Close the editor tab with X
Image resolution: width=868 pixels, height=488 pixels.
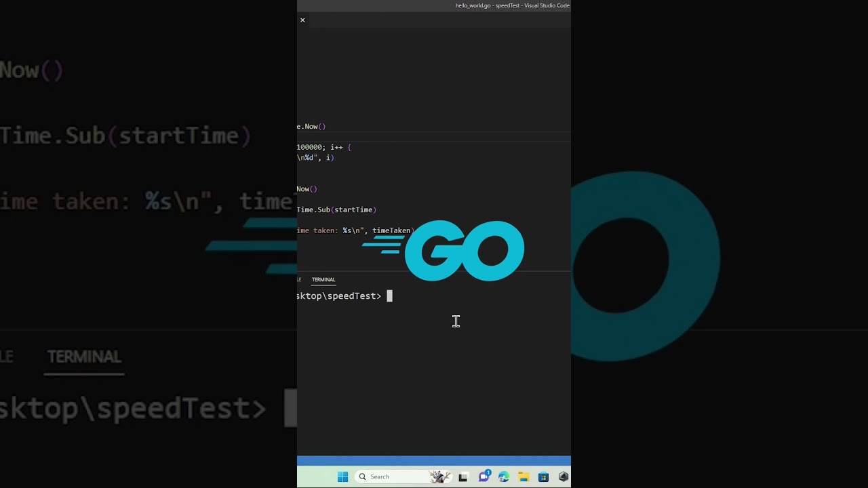[302, 20]
